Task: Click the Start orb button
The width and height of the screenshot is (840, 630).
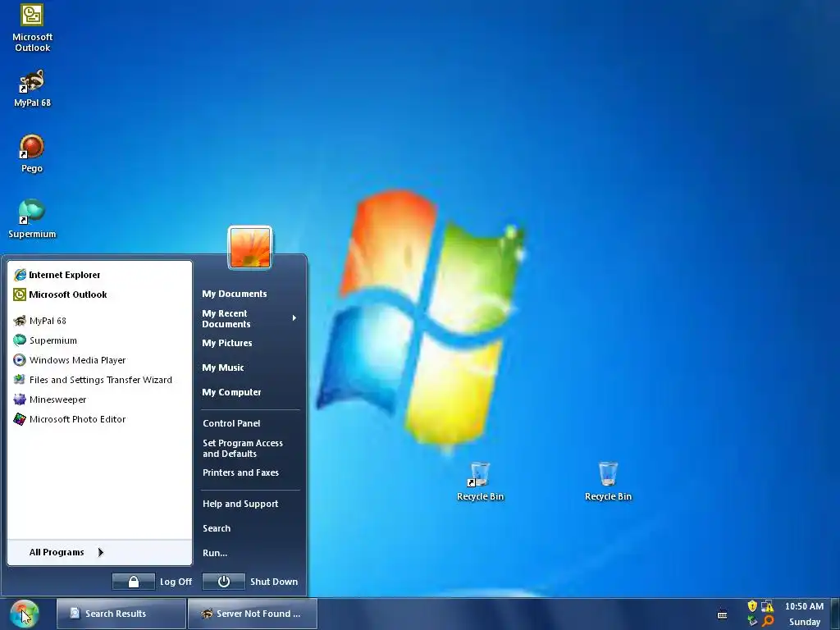Action: tap(24, 614)
